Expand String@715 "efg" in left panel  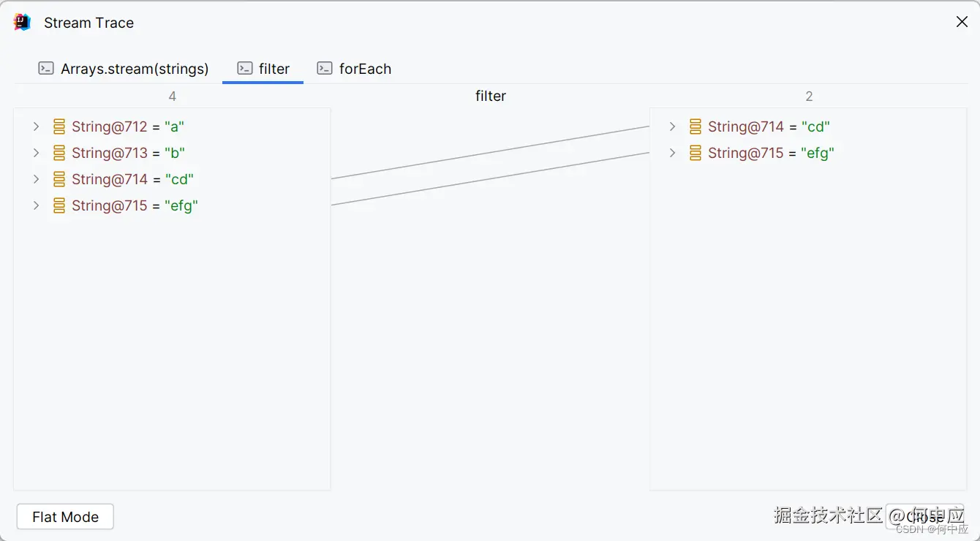pyautogui.click(x=36, y=206)
